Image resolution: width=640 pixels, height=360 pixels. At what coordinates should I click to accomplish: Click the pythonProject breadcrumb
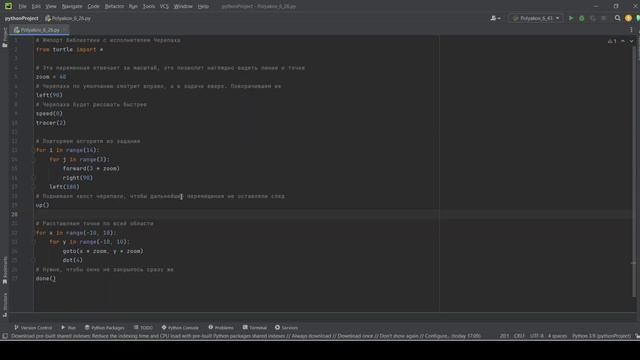tap(21, 18)
